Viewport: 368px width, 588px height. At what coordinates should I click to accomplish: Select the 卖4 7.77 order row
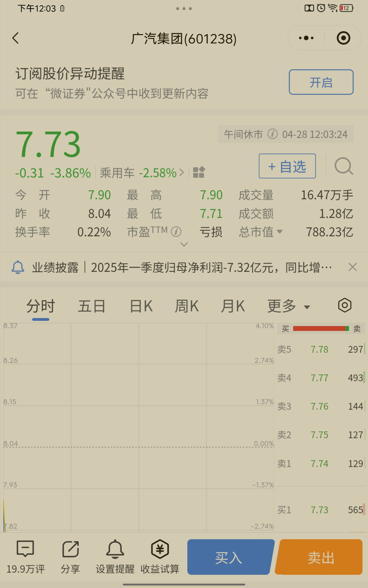[x=321, y=378]
